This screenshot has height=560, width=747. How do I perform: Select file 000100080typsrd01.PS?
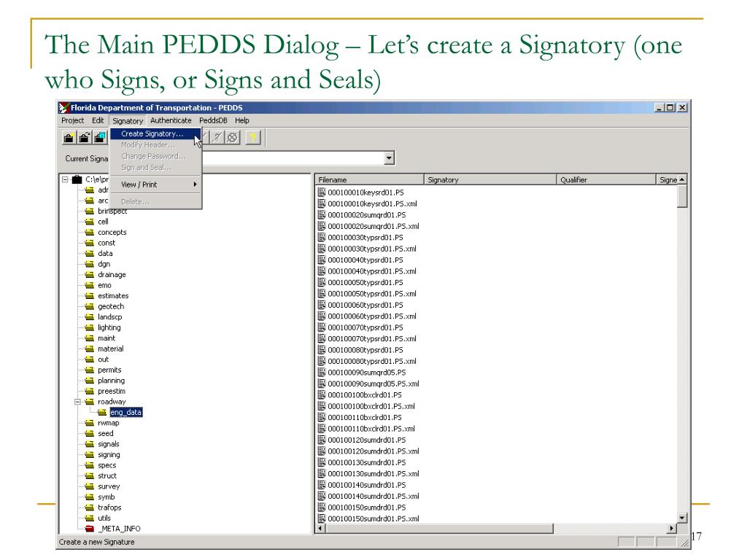click(x=365, y=349)
